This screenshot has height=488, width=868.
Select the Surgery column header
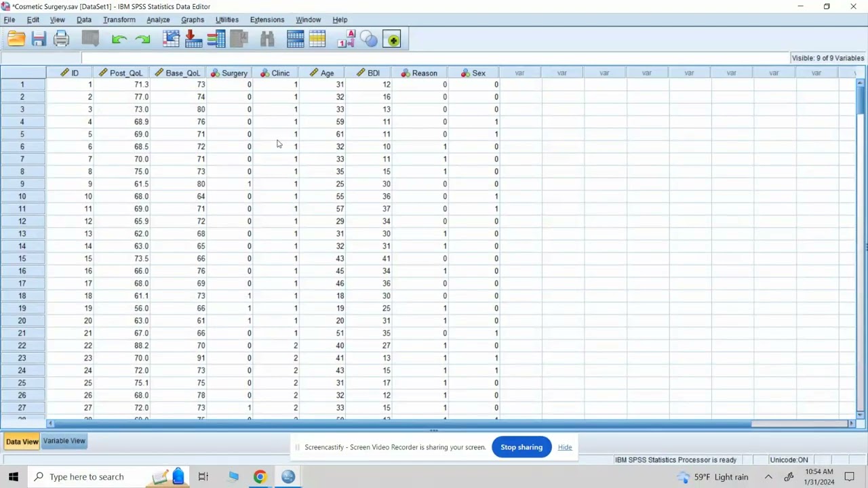[230, 73]
